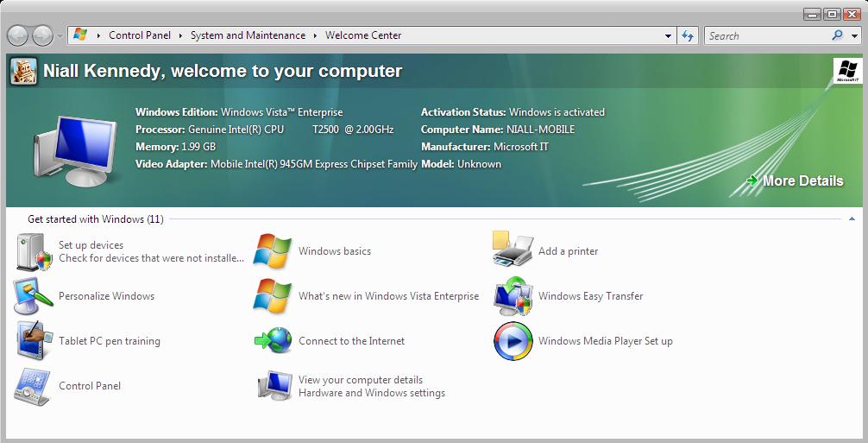Expand arrow after Control Panel breadcrumb
The width and height of the screenshot is (868, 443).
180,35
